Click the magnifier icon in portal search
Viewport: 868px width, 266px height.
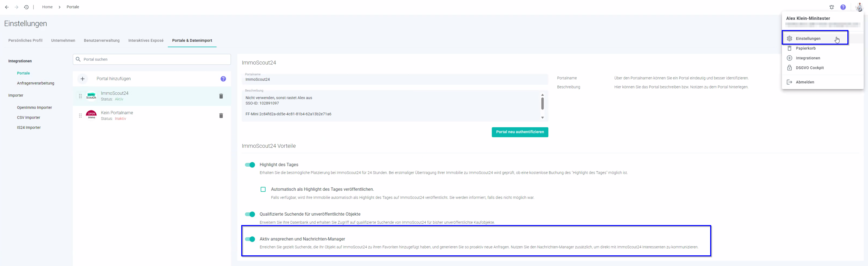[x=78, y=59]
